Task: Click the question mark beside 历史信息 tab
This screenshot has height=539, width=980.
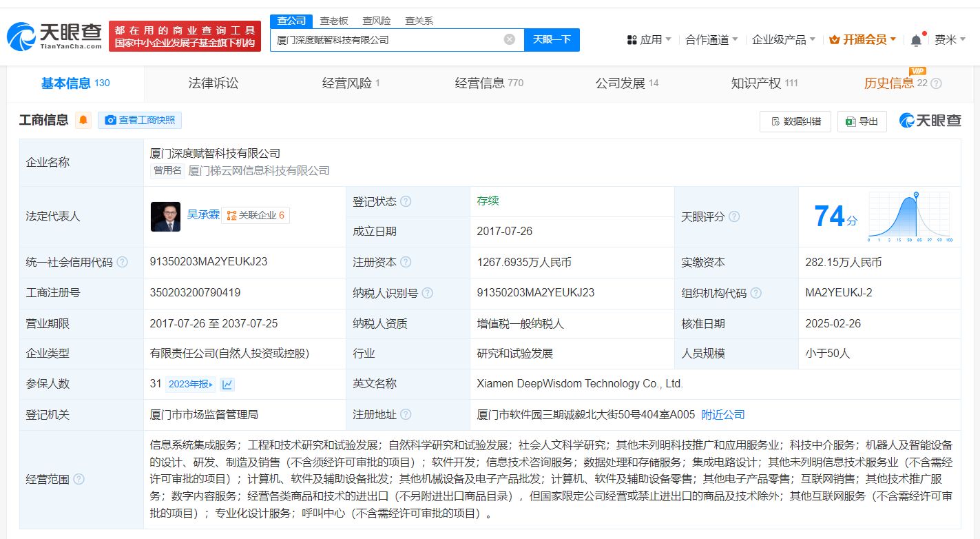Action: point(936,83)
